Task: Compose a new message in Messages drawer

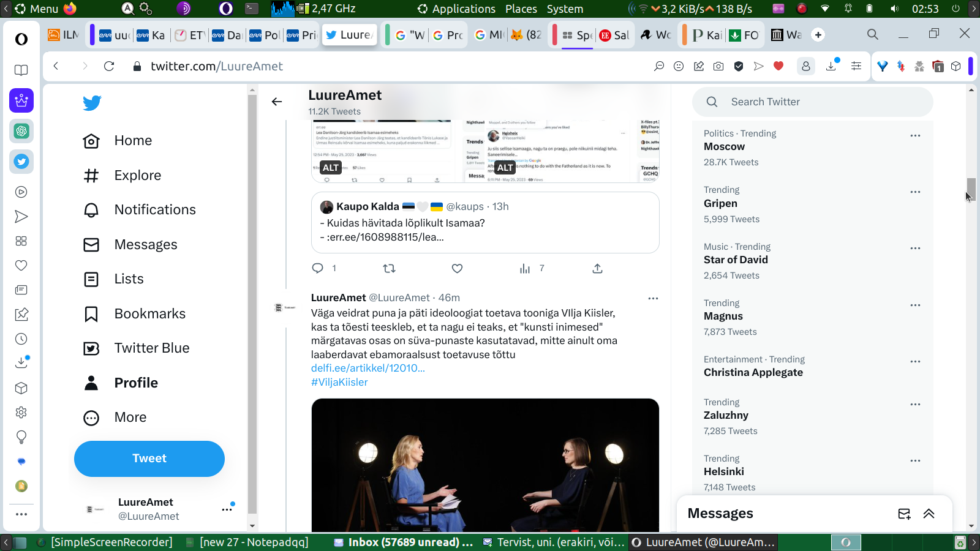Action: (904, 514)
